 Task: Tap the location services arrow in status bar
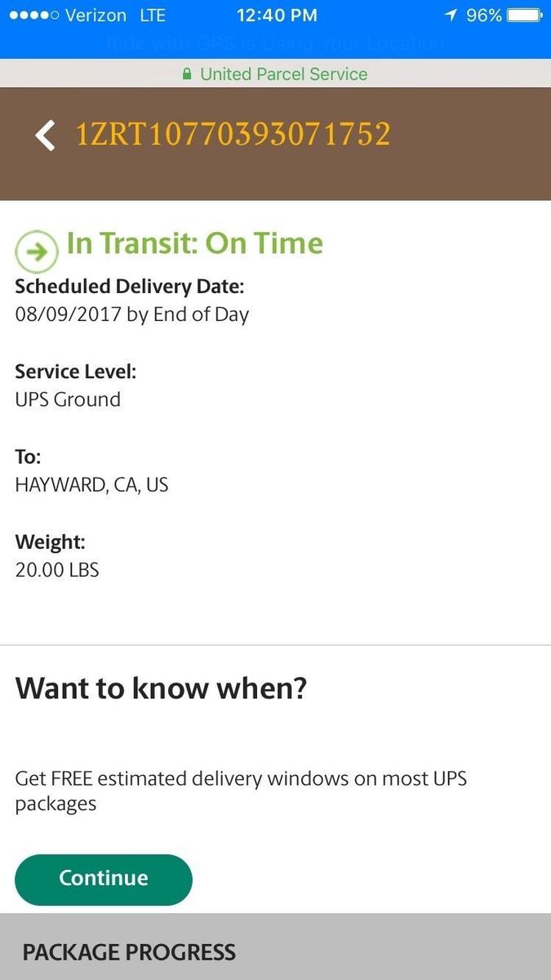(x=451, y=16)
